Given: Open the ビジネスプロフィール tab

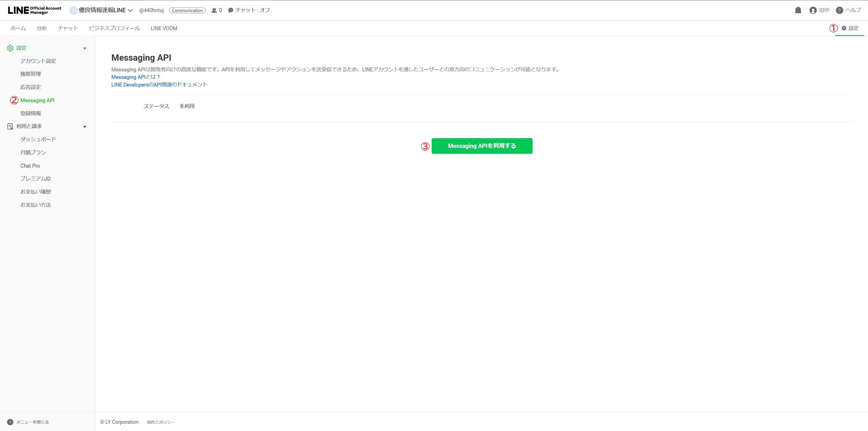Looking at the screenshot, I should point(115,28).
